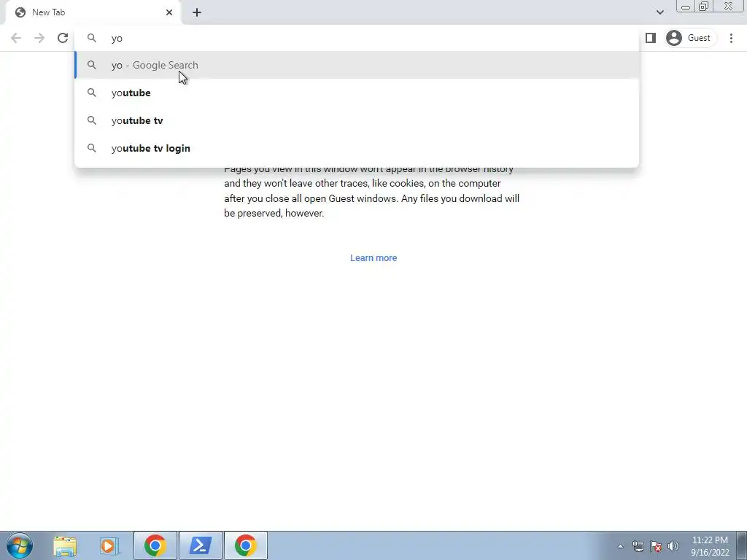Open File Explorer from the taskbar

[x=65, y=545]
